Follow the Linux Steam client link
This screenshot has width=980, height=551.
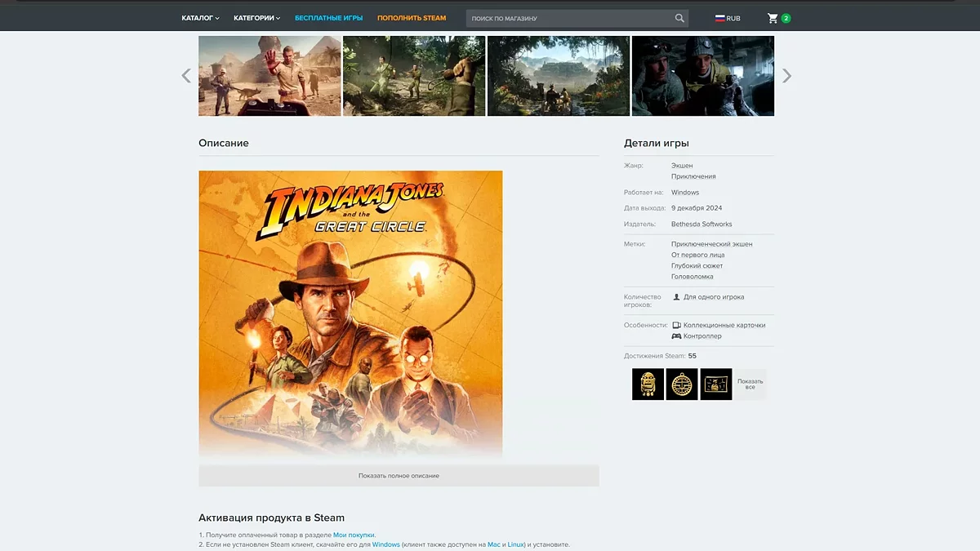[516, 544]
